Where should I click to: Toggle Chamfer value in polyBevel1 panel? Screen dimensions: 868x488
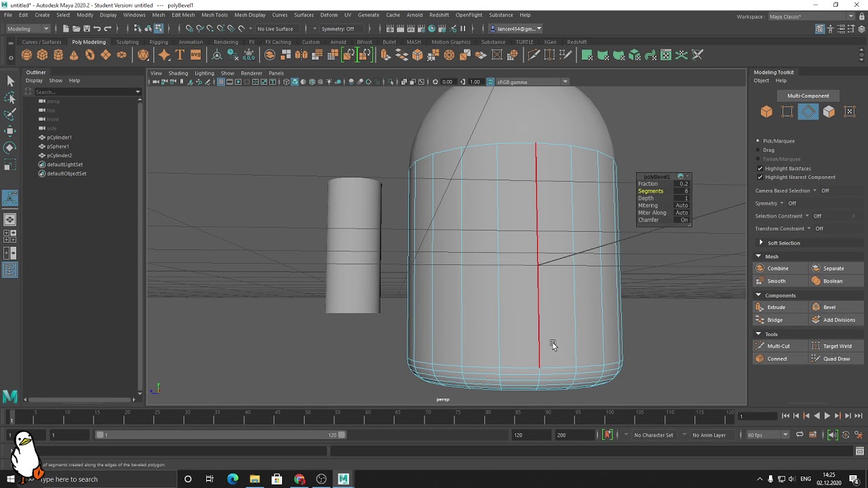coord(684,220)
